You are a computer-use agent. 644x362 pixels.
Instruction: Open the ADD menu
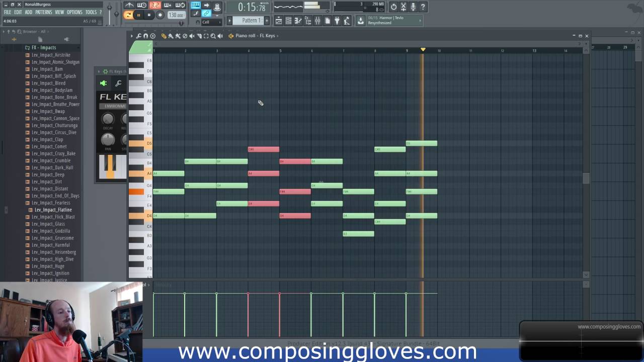pyautogui.click(x=29, y=12)
